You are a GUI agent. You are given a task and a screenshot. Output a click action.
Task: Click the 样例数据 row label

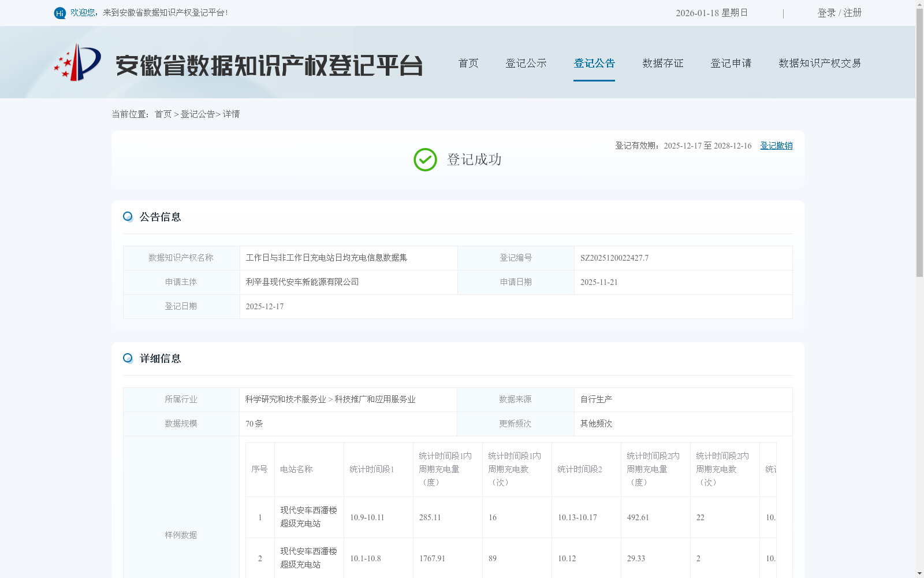coord(181,535)
